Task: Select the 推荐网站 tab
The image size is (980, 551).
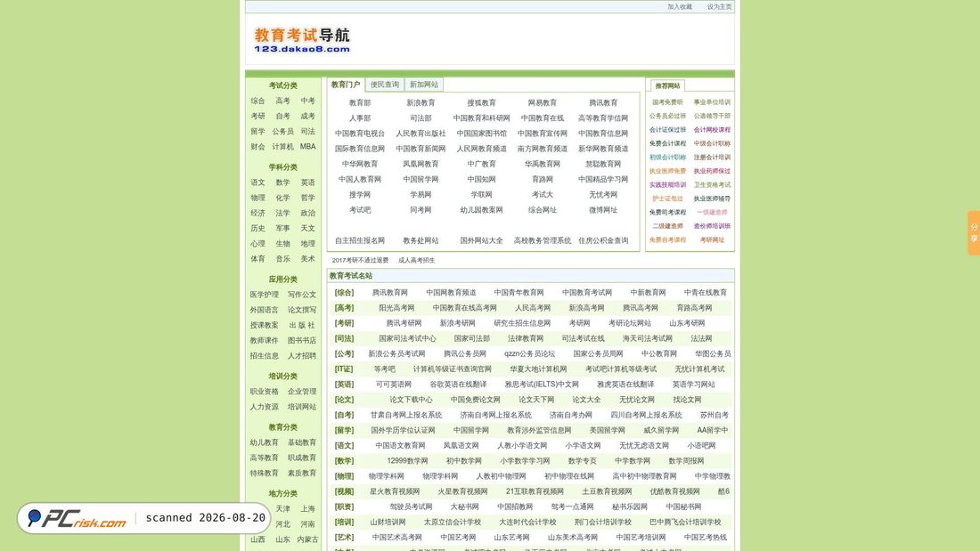Action: pyautogui.click(x=667, y=85)
